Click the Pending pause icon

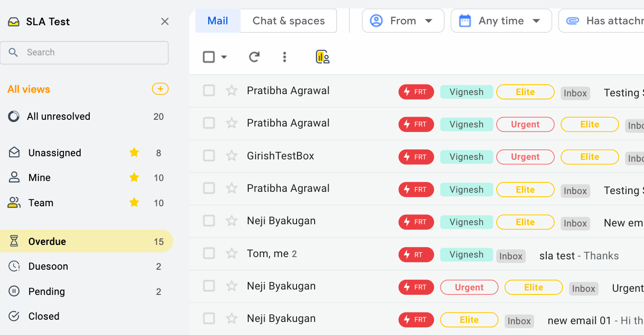[x=14, y=291]
